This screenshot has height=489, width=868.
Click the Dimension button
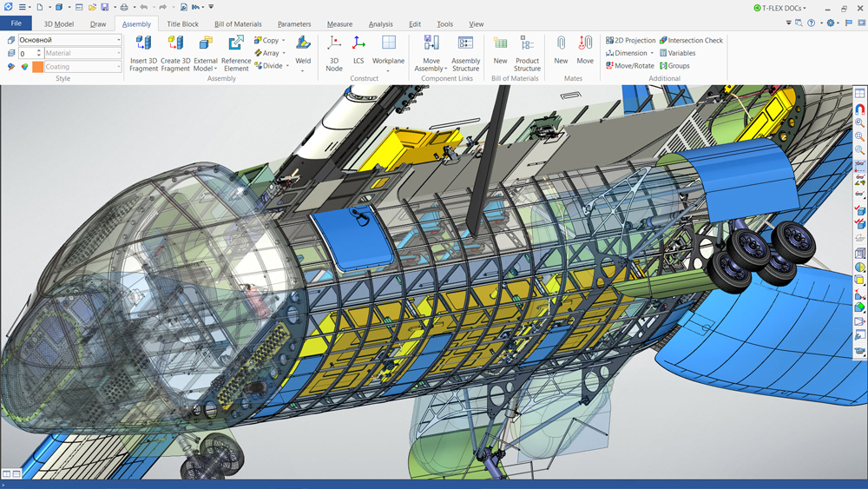pos(630,53)
